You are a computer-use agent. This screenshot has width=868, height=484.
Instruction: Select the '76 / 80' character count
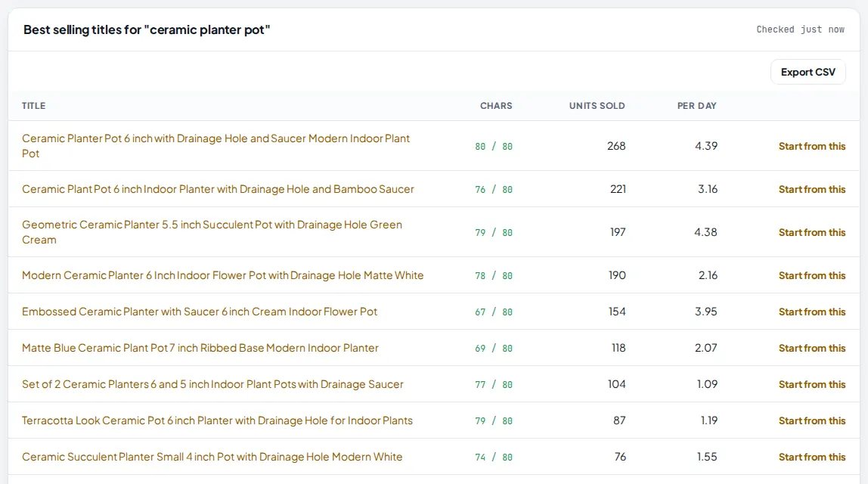point(494,190)
